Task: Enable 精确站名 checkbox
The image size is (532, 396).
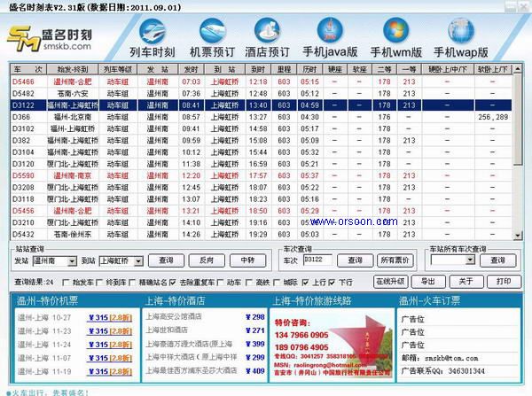Action: [x=132, y=283]
